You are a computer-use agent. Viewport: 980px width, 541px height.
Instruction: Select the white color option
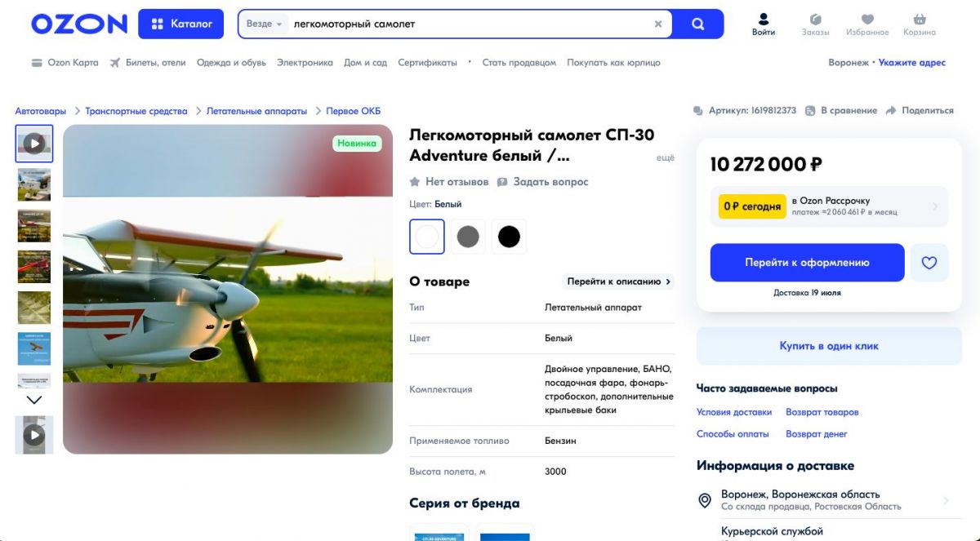point(427,237)
